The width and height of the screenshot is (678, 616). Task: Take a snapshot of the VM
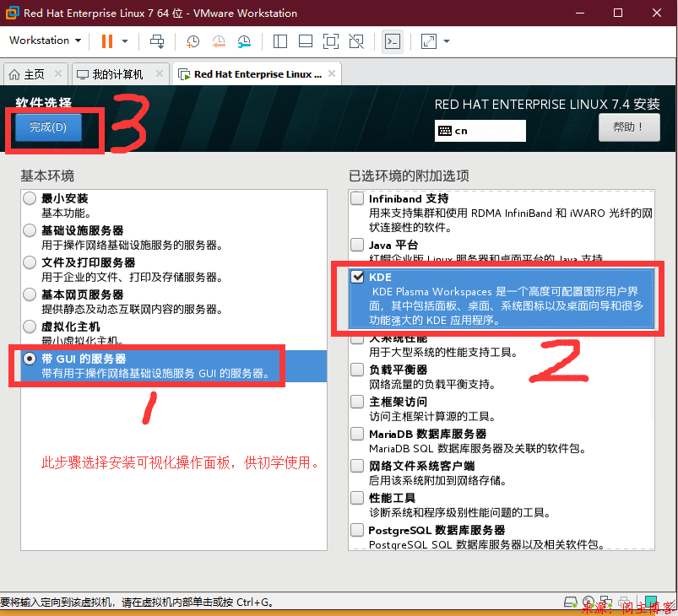pos(193,41)
